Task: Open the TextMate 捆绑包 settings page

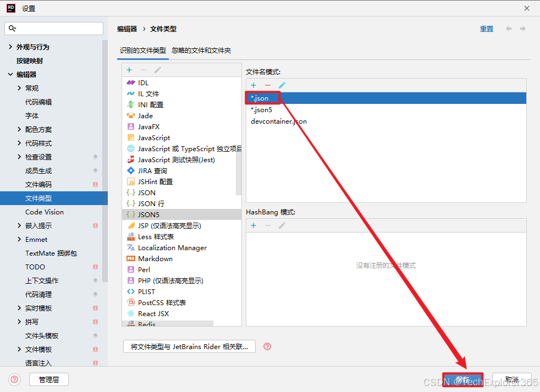Action: point(51,253)
